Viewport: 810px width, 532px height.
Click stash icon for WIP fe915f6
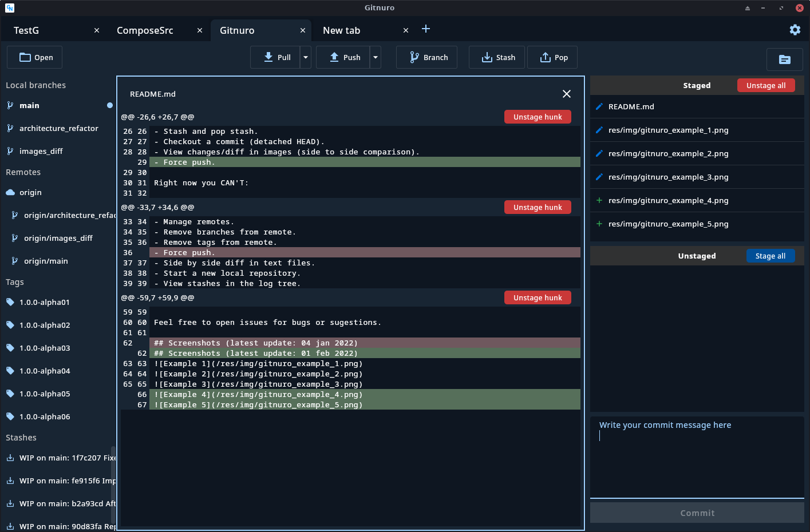coord(10,481)
